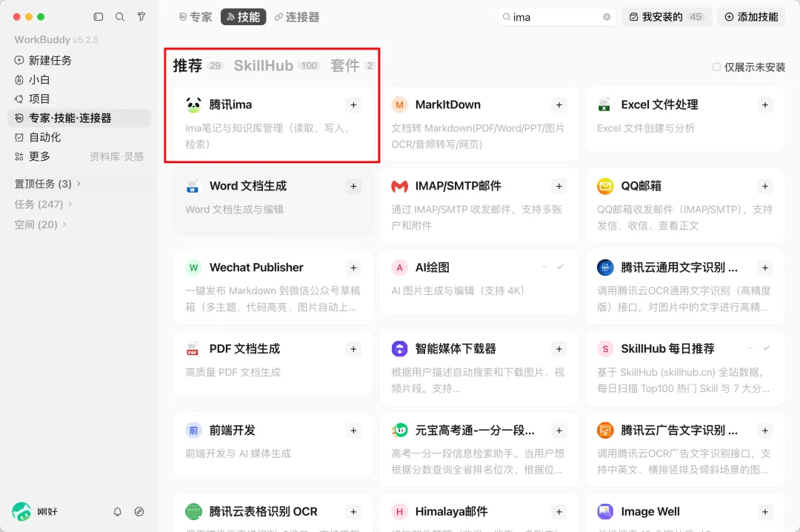The height and width of the screenshot is (532, 800).
Task: Expand 置顶任务 (3) section
Action: (47, 184)
